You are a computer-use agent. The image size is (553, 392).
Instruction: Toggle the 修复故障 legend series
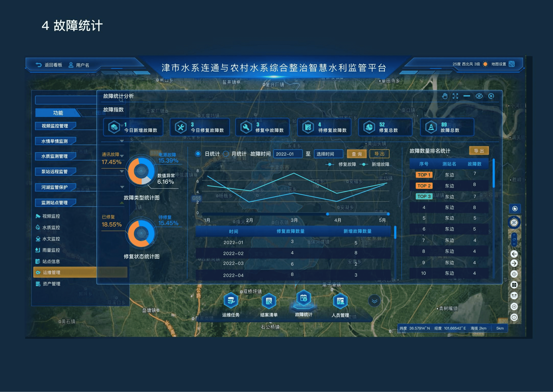tap(341, 164)
